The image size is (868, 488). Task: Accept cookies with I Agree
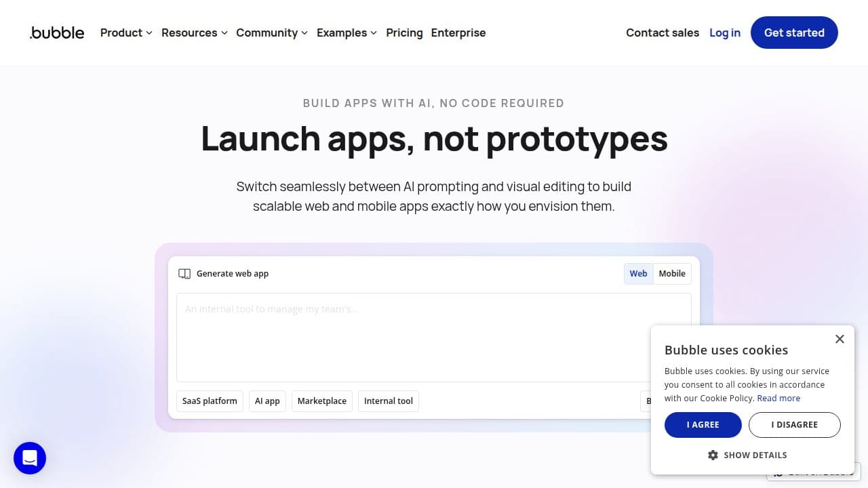point(703,425)
